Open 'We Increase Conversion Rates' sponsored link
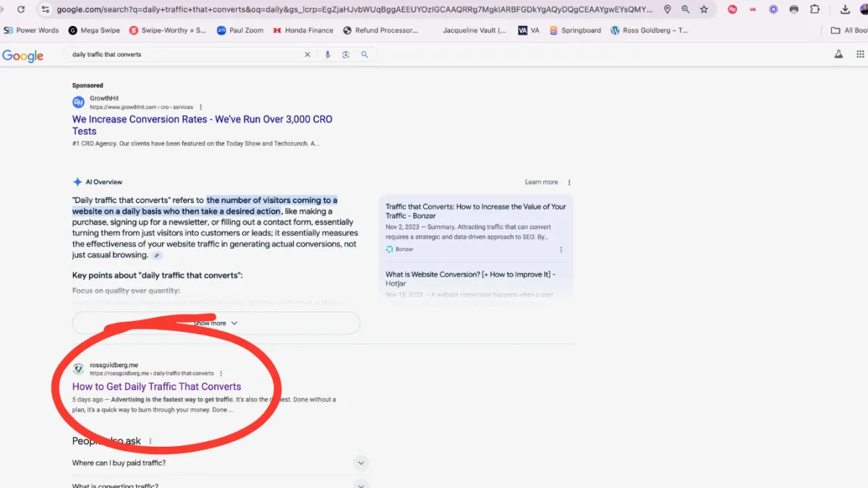The width and height of the screenshot is (868, 488). point(203,125)
